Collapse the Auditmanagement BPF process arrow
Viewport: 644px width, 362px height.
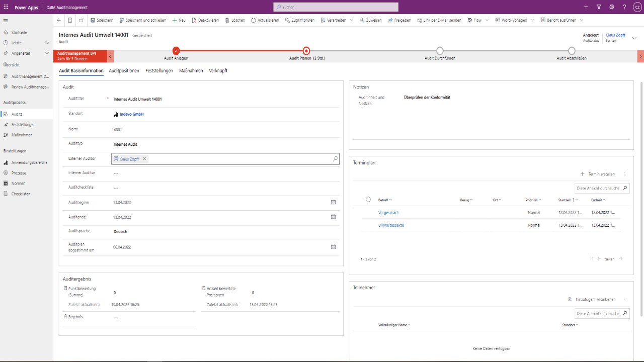(x=111, y=56)
